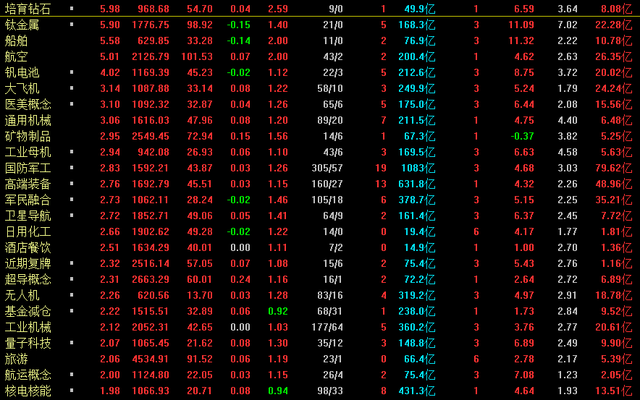The image size is (640, 400).
Task: Select the 1634.29 index value for 酒店餐饮
Action: [151, 248]
